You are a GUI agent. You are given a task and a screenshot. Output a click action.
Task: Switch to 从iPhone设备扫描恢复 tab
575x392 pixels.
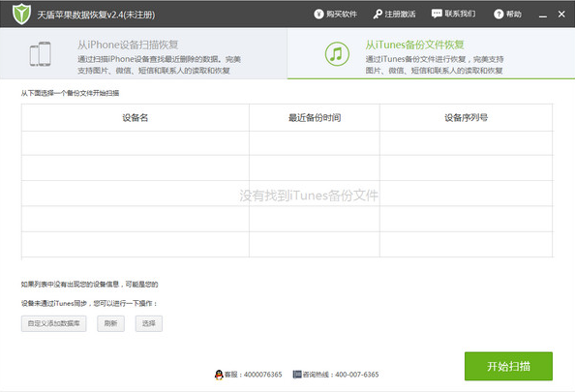coord(143,53)
